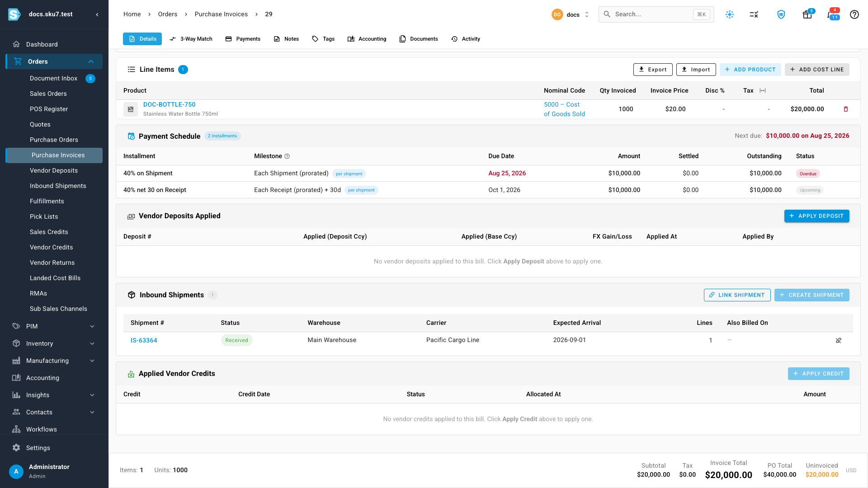The width and height of the screenshot is (868, 488).
Task: Click the Tax column width toggle icon
Action: [x=763, y=91]
